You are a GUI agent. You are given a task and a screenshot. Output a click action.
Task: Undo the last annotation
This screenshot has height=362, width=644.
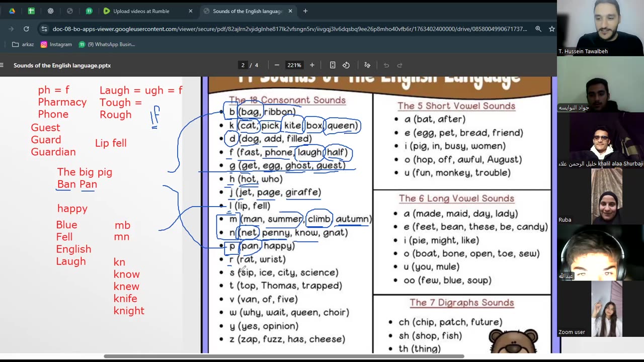pos(386,65)
